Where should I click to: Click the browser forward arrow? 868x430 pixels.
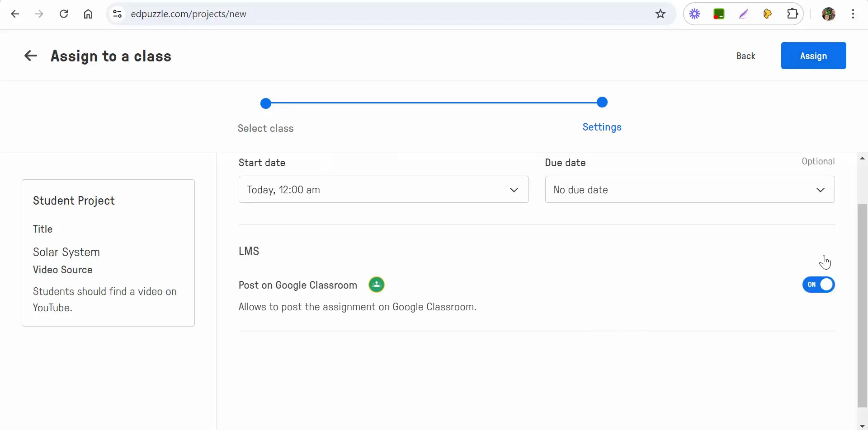(x=39, y=14)
